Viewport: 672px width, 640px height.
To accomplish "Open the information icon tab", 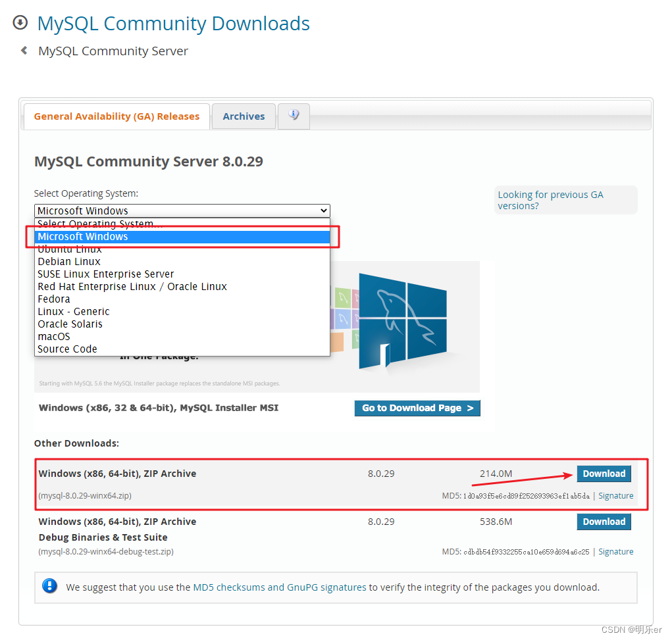I will [x=294, y=116].
